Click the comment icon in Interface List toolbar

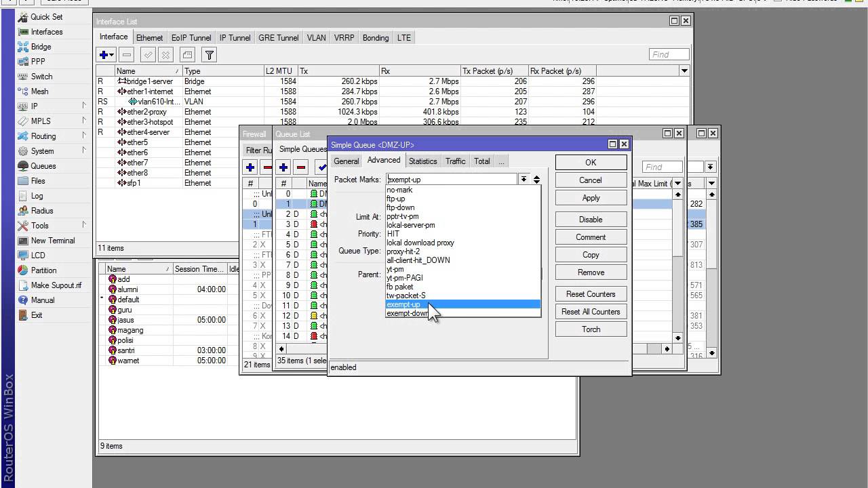tap(187, 55)
